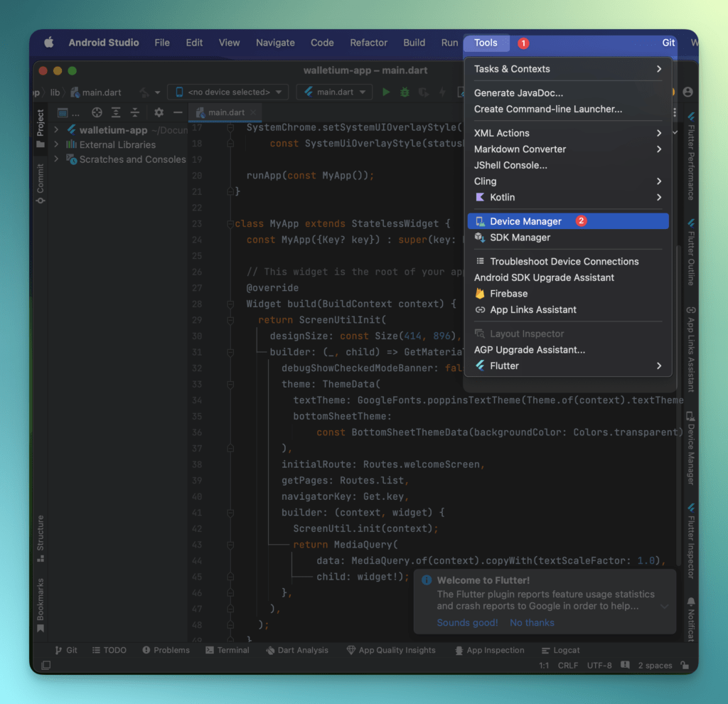Select Device Manager from the Tools menu
The image size is (728, 704).
[568, 221]
